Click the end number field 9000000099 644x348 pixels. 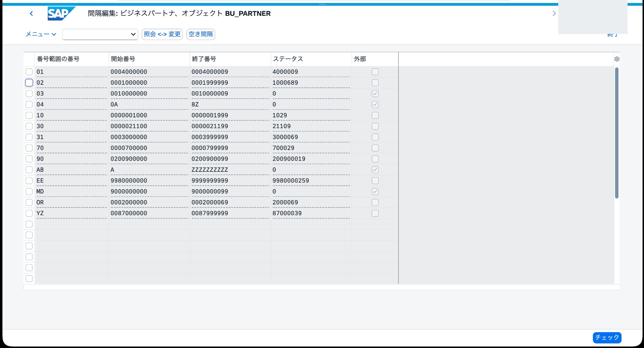click(230, 192)
